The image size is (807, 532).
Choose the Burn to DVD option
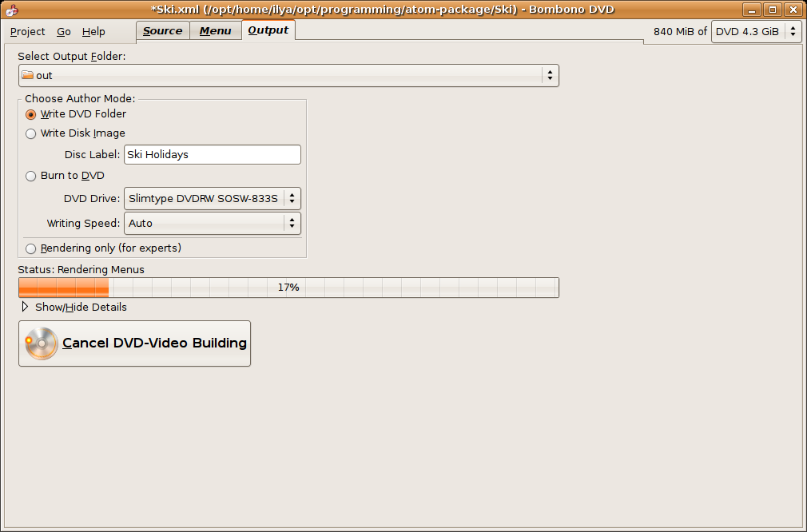(x=31, y=176)
